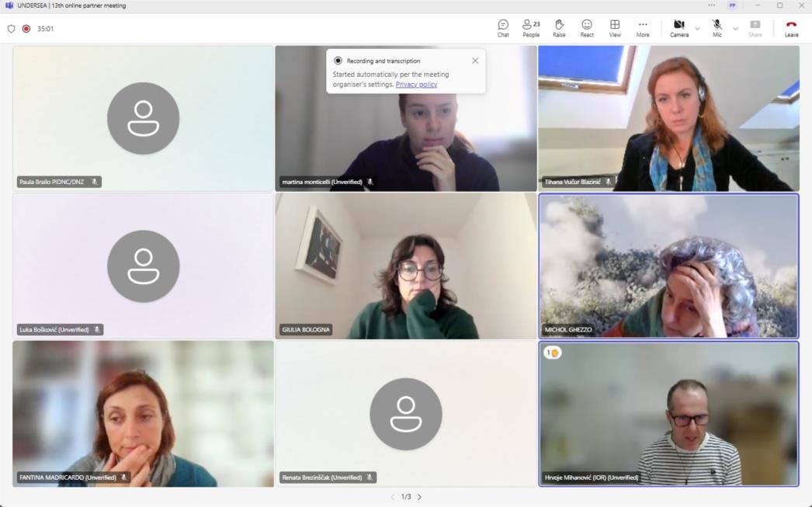Open the Chat panel
The height and width of the screenshot is (507, 812).
coord(503,28)
